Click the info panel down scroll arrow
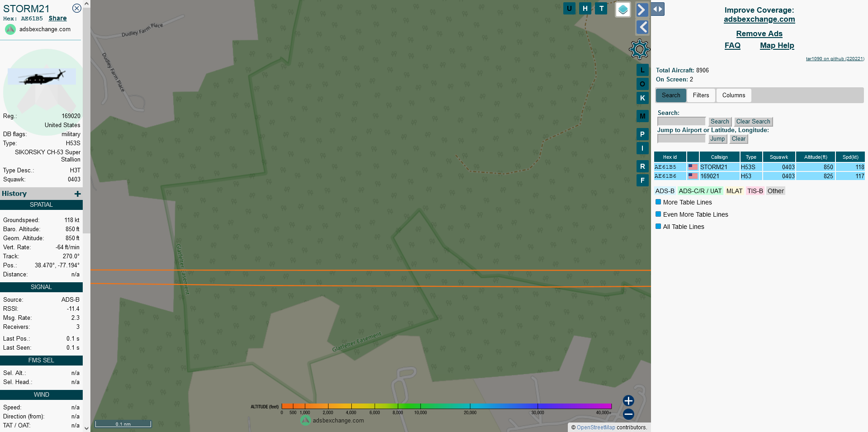The image size is (868, 432). (86, 428)
